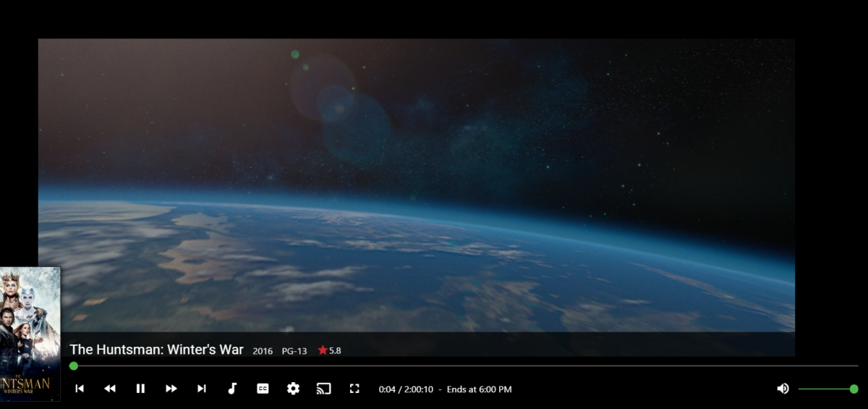
Task: Cast video to another device
Action: [323, 389]
